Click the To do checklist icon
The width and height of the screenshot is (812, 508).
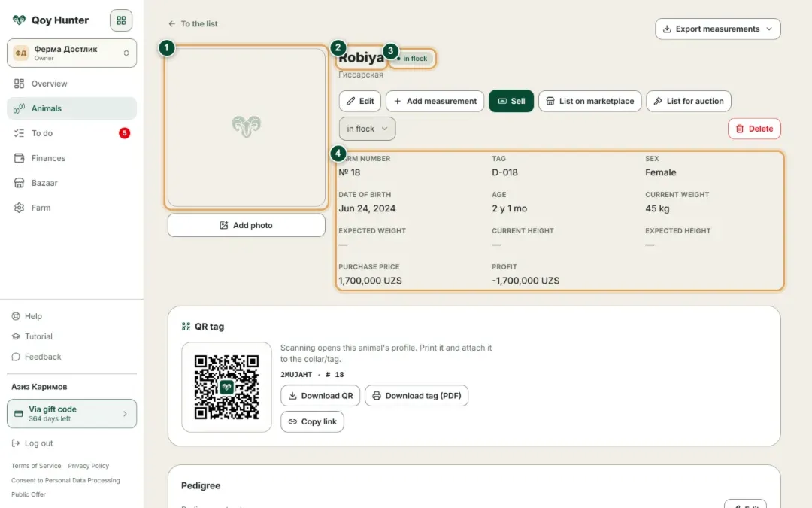19,133
